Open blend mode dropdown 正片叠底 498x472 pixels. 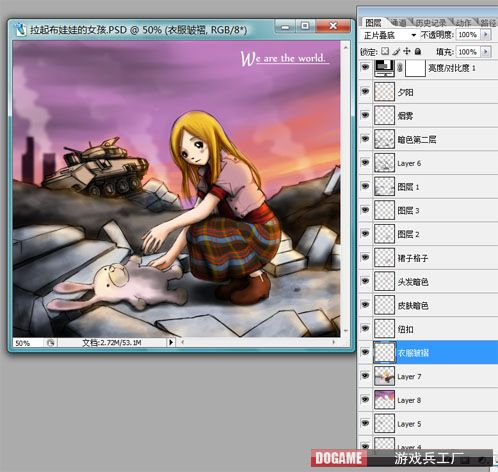(389, 35)
